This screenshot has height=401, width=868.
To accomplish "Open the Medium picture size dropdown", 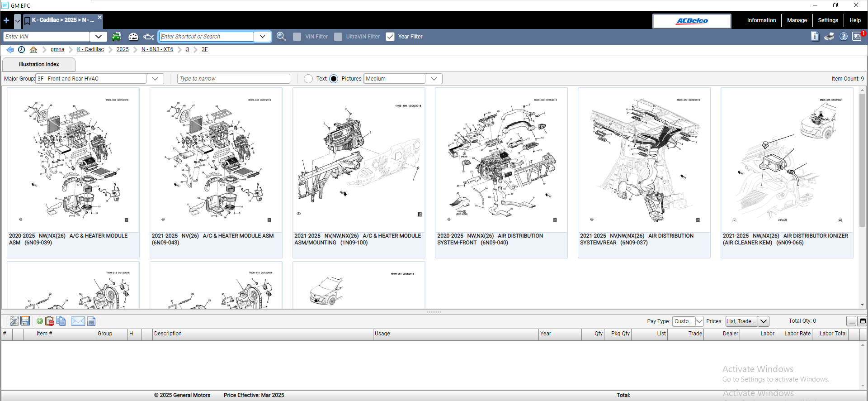I will point(434,79).
